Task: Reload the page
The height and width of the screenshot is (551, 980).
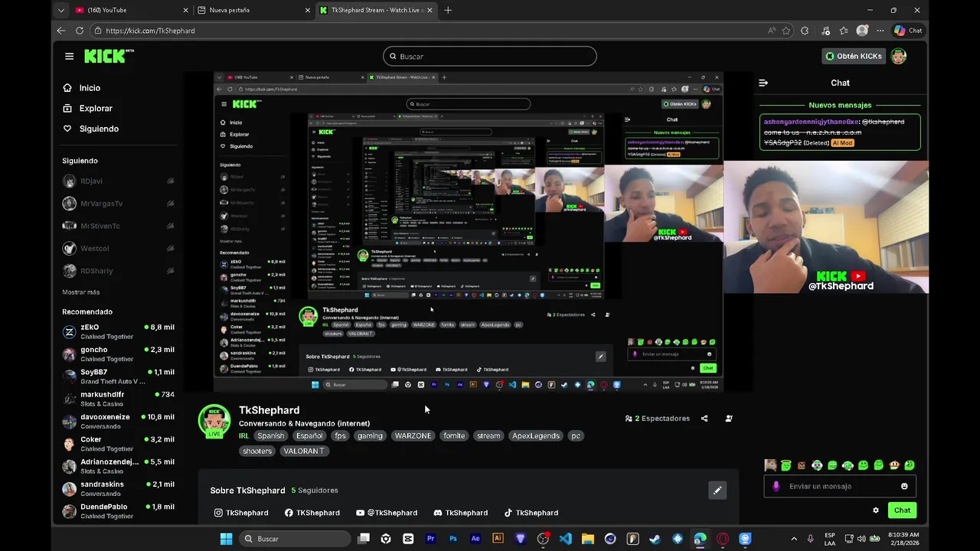Action: point(80,31)
